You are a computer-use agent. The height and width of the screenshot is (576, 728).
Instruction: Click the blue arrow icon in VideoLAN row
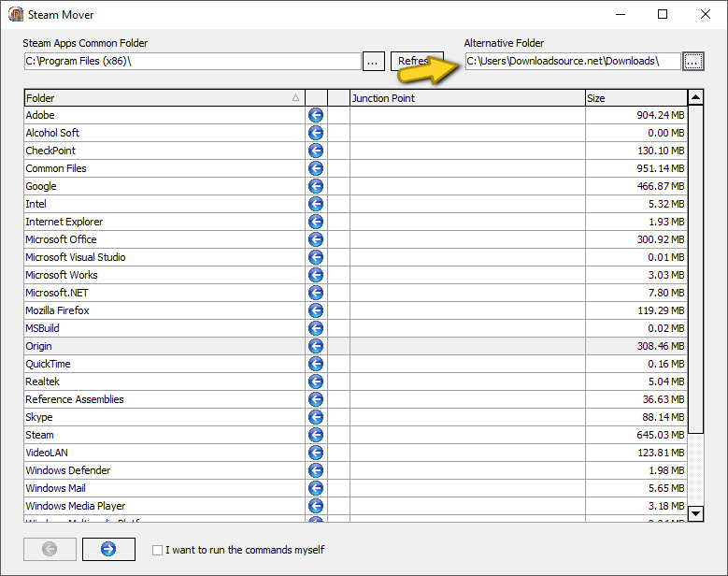click(316, 453)
